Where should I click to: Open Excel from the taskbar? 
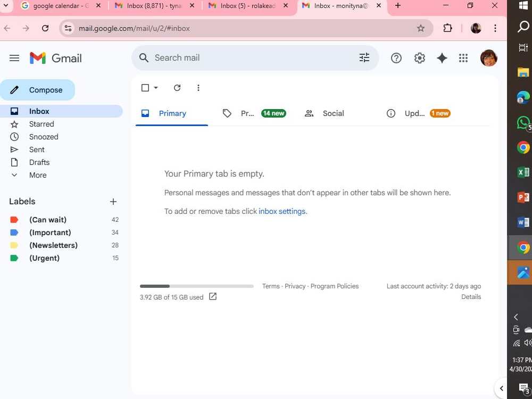(523, 173)
